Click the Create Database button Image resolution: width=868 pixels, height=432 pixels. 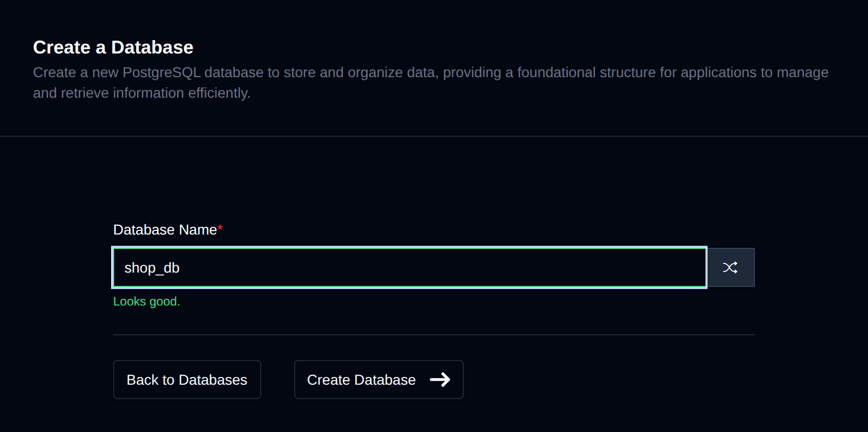(378, 380)
